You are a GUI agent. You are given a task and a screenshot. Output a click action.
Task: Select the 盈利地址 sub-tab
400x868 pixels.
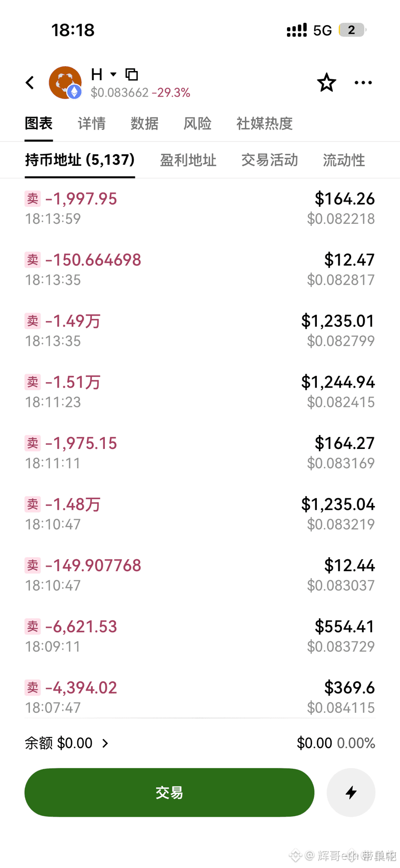click(x=188, y=160)
